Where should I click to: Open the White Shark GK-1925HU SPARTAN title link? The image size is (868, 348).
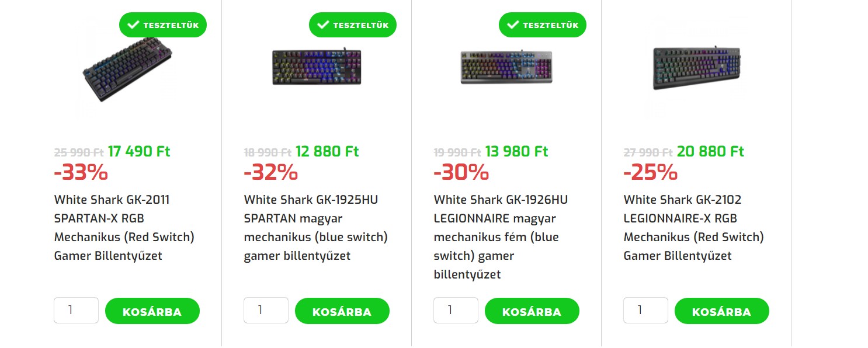315,228
